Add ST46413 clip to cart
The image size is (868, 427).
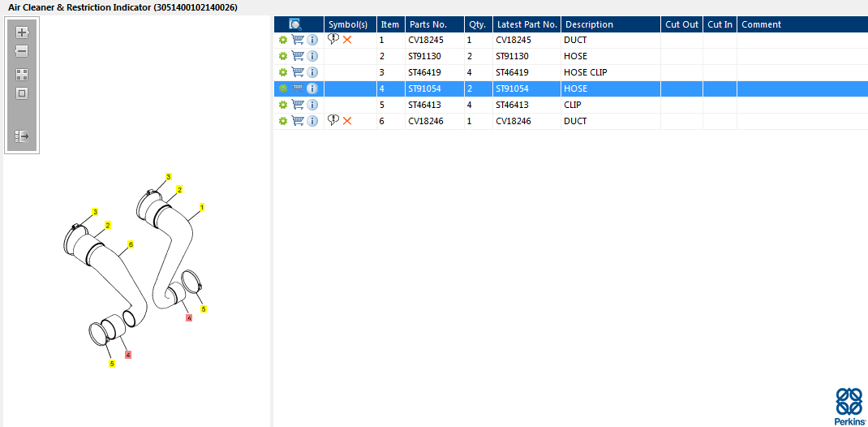(x=298, y=105)
